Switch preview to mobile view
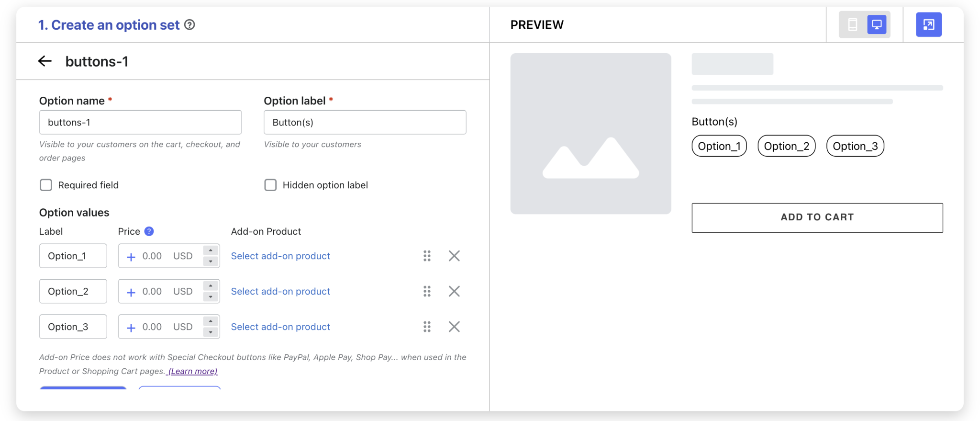This screenshot has height=421, width=980. click(852, 25)
